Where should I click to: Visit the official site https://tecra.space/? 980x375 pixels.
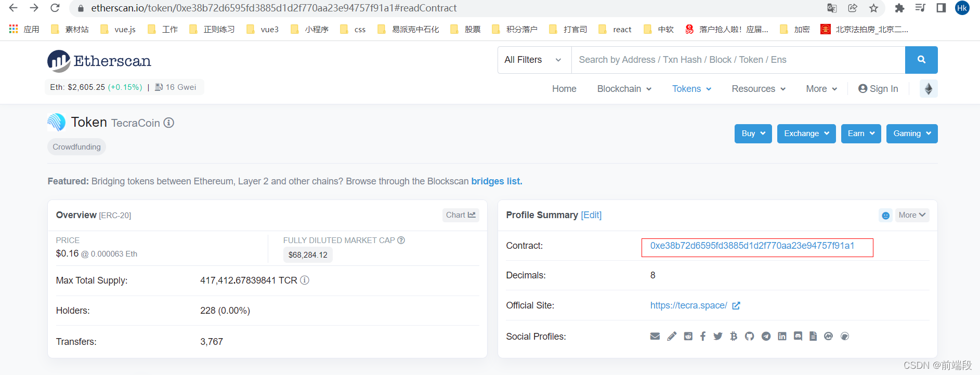point(689,305)
